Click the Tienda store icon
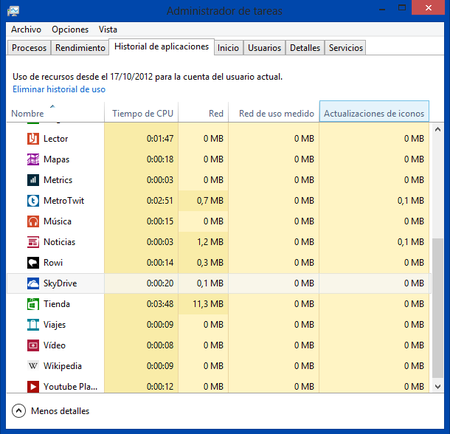 point(33,304)
